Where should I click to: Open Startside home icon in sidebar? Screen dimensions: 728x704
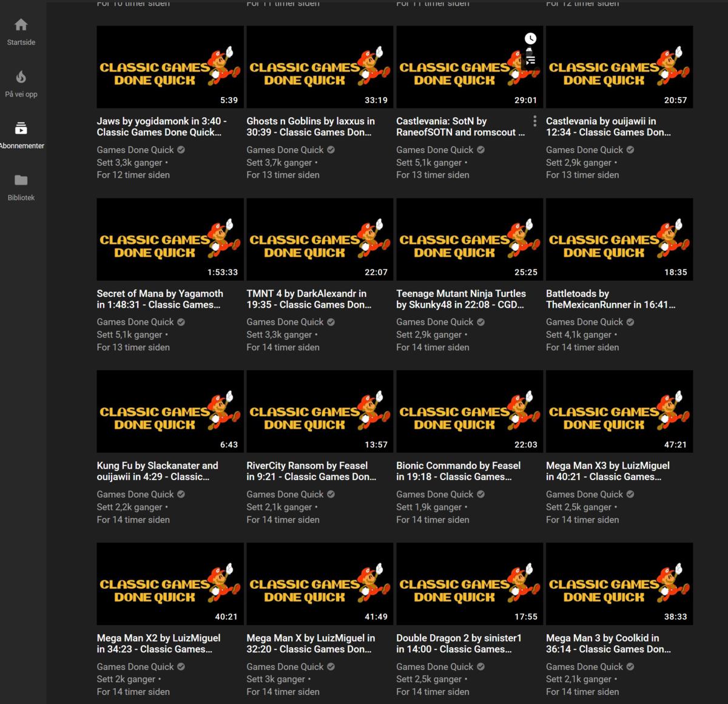21,25
